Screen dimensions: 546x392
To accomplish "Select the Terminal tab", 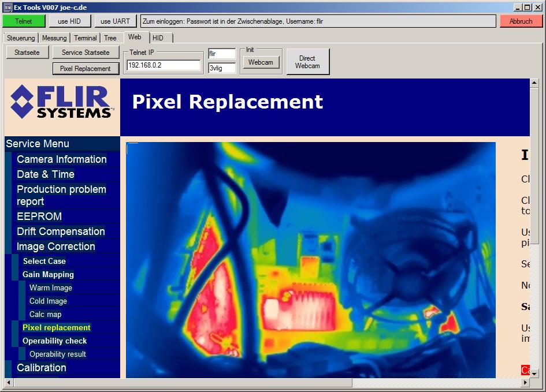I will [x=85, y=38].
